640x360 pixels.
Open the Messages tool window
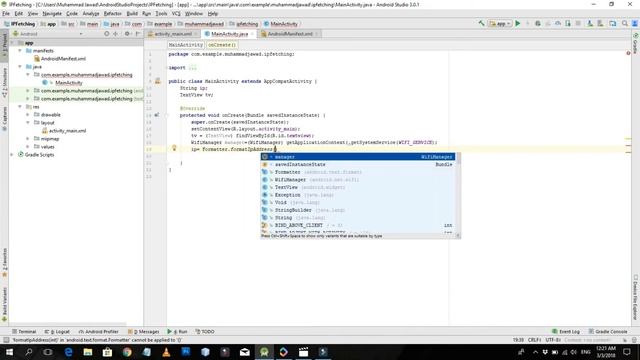(143, 331)
